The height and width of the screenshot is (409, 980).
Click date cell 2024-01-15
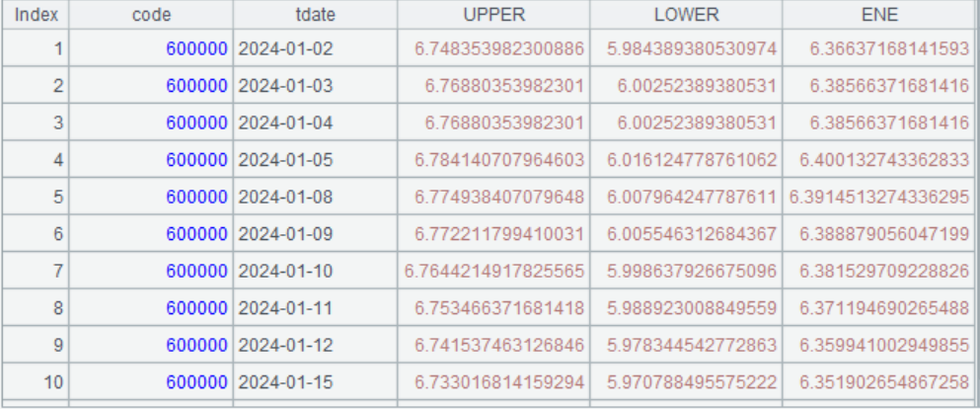click(315, 382)
